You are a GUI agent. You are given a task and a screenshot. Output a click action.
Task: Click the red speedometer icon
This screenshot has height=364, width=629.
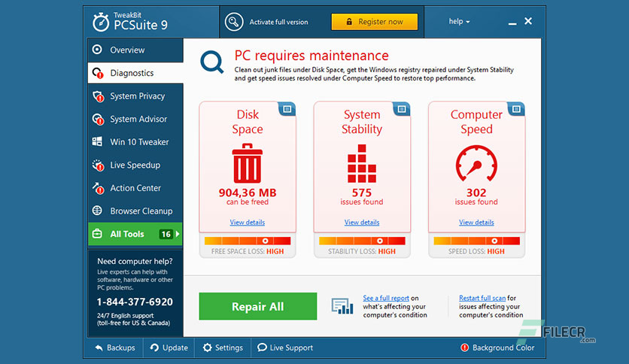click(476, 163)
